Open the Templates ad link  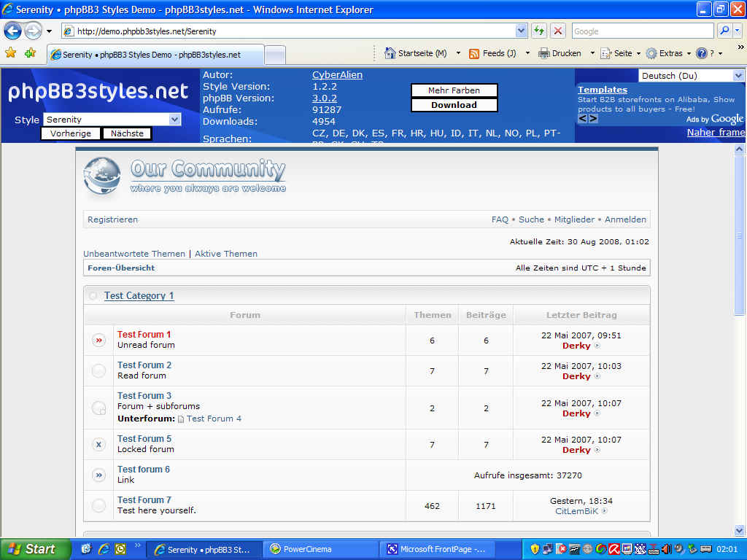603,90
